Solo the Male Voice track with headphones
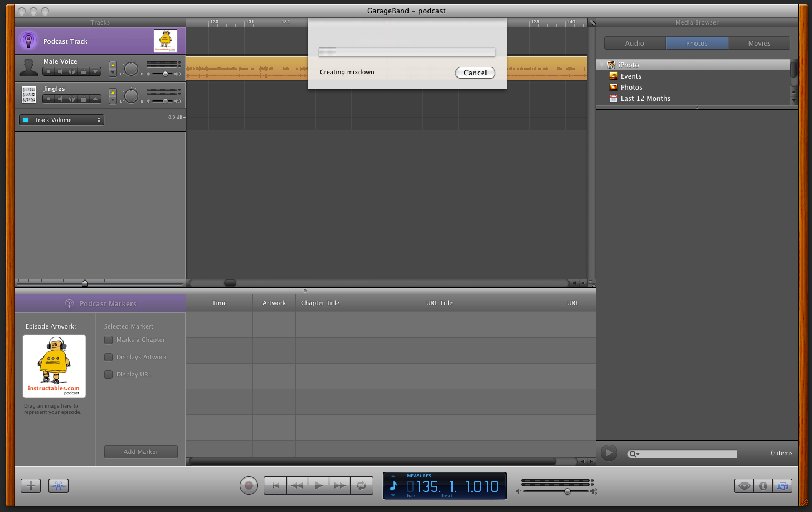812x512 pixels. (72, 71)
